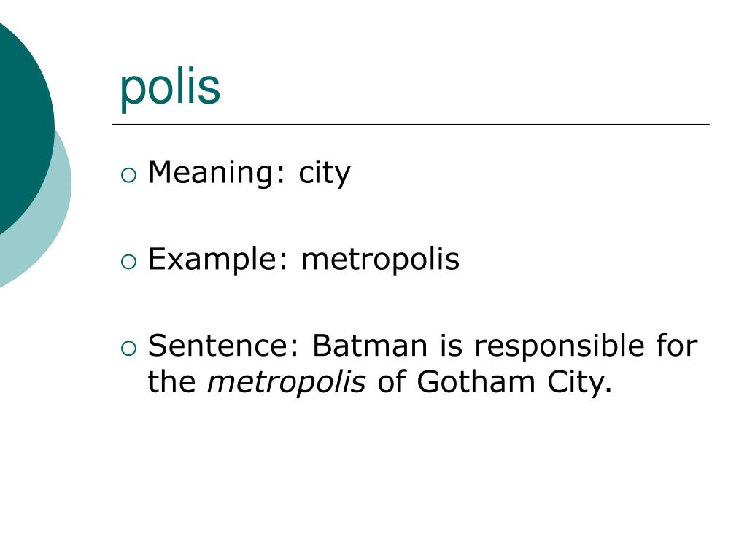Click the word 'Batman'
747x560 pixels.
[370, 345]
